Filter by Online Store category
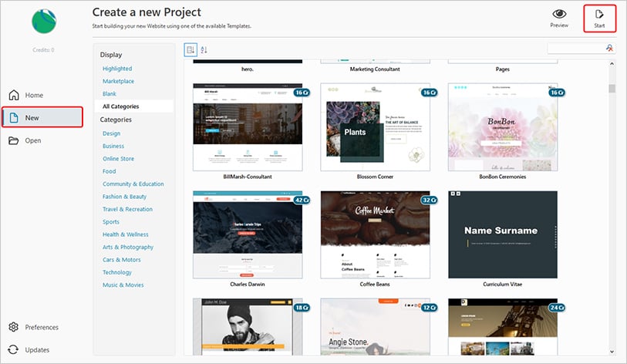 118,158
